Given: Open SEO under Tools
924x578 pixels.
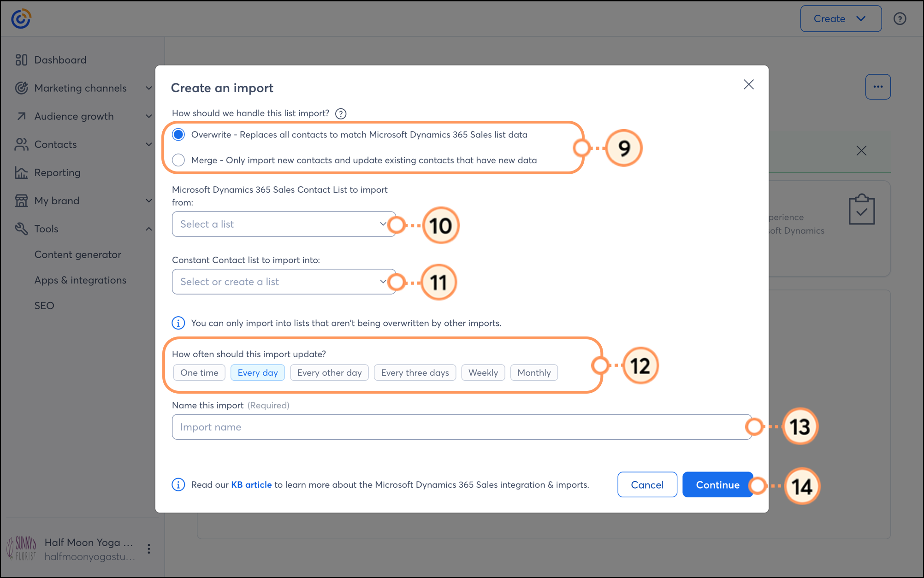Looking at the screenshot, I should click(44, 306).
